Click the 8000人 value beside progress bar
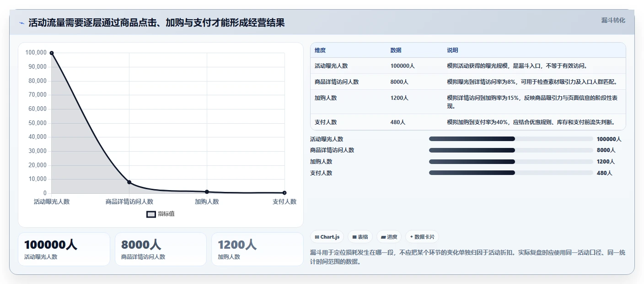 click(606, 150)
